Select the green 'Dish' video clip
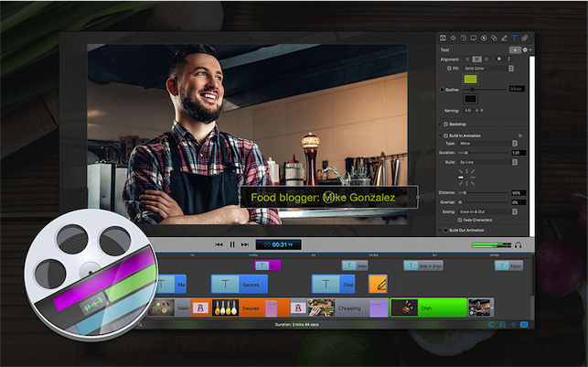 click(x=429, y=308)
